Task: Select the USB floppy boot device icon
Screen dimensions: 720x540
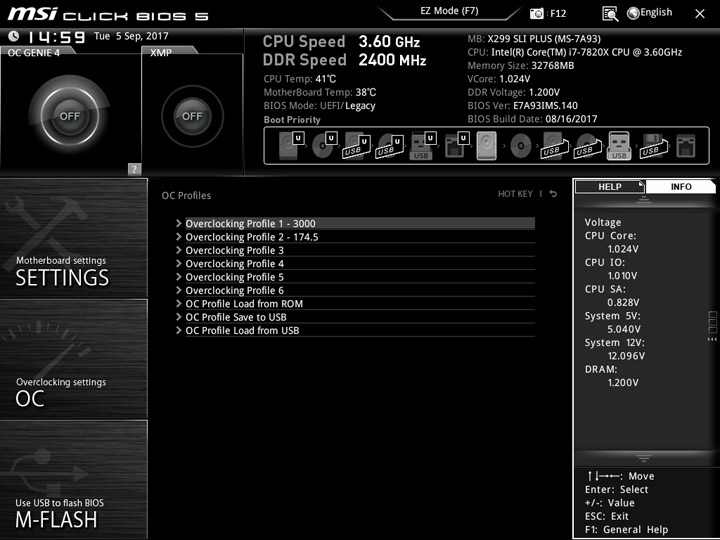Action: [652, 146]
